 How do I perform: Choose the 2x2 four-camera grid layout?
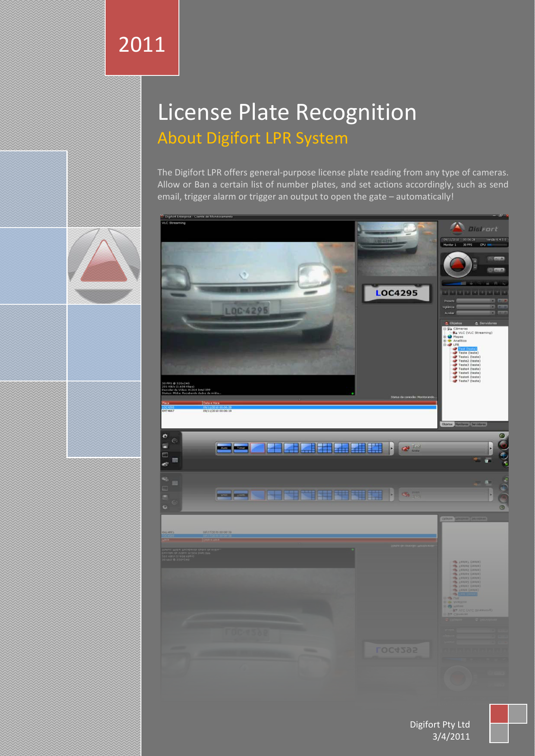pyautogui.click(x=274, y=448)
